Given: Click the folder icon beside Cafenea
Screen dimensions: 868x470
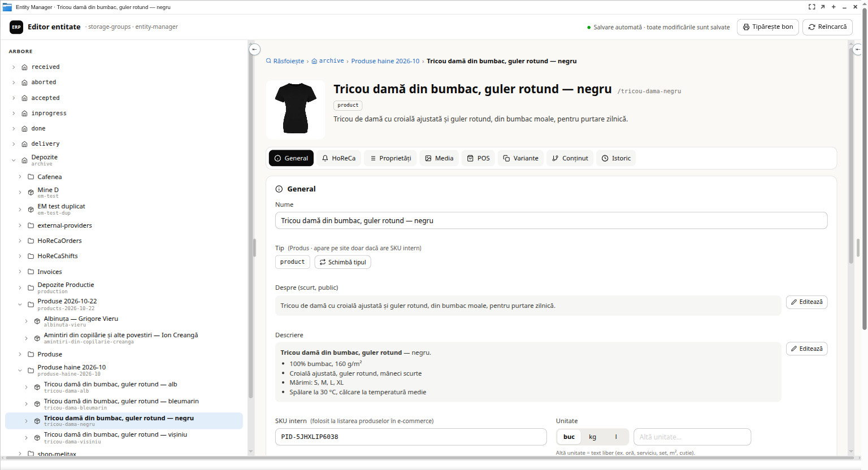Looking at the screenshot, I should (31, 177).
